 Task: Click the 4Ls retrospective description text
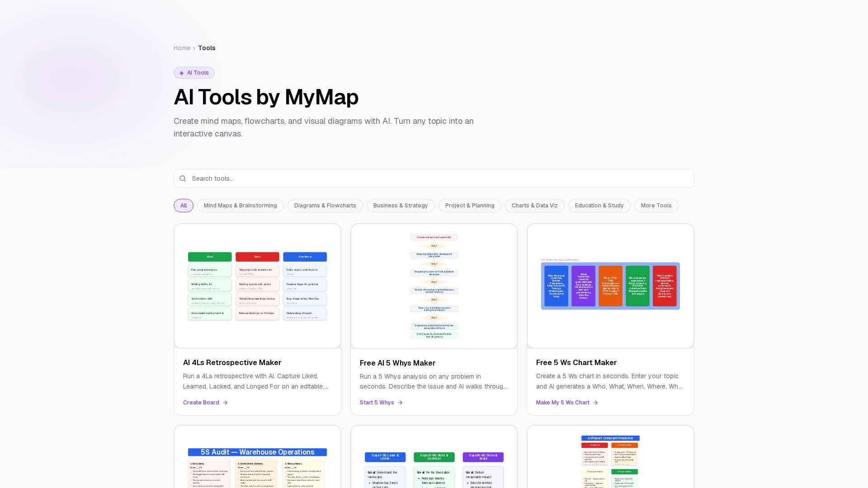click(256, 381)
